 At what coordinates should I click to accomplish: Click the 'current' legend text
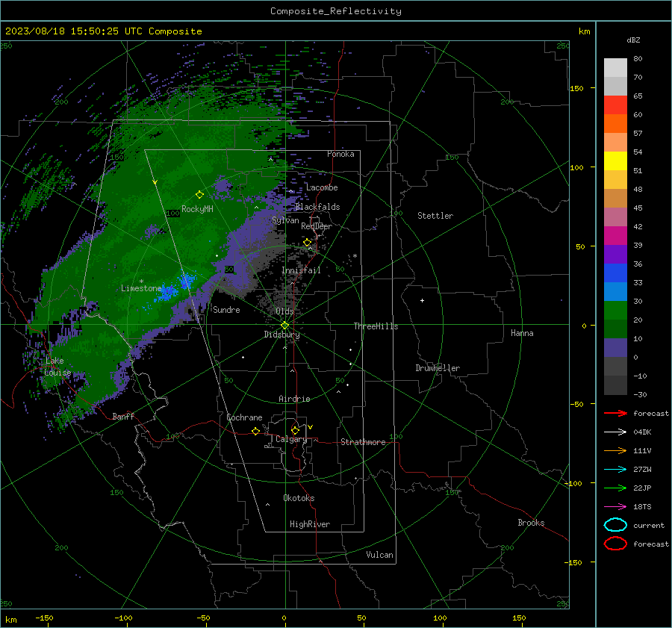(649, 525)
